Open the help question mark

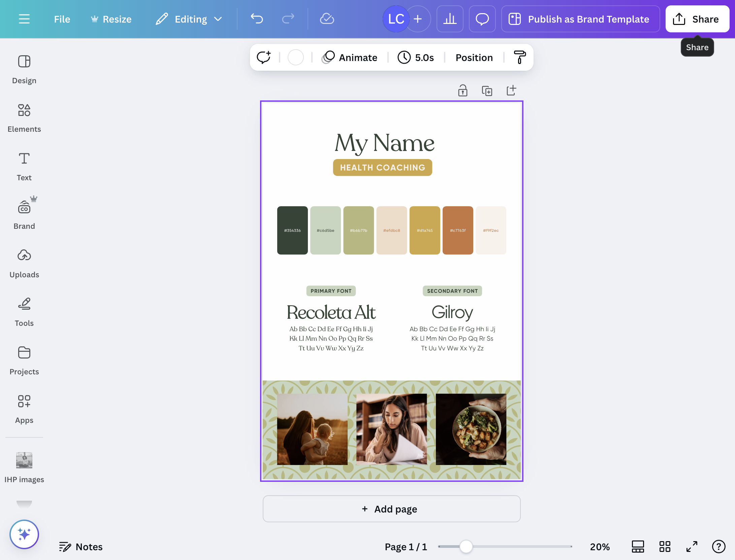point(718,547)
